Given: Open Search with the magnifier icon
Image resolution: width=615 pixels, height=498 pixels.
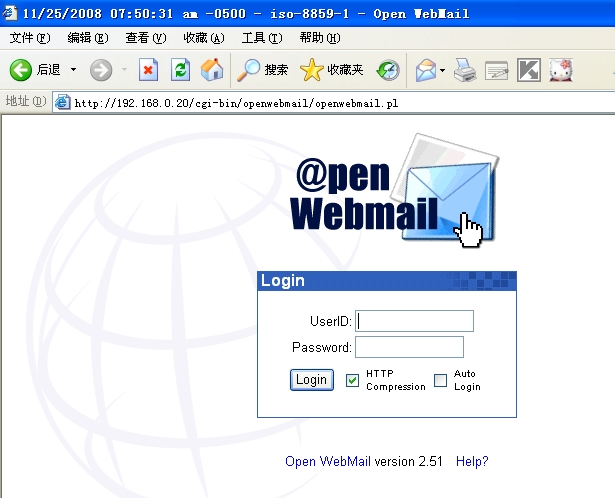Looking at the screenshot, I should click(x=263, y=70).
